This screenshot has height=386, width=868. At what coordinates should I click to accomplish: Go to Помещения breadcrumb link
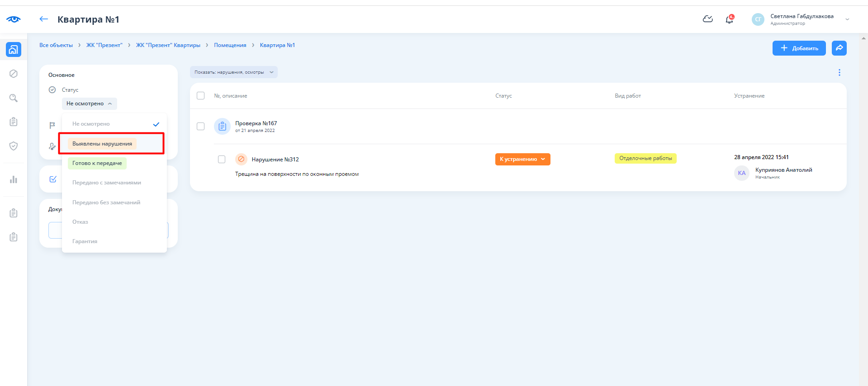[x=230, y=45]
